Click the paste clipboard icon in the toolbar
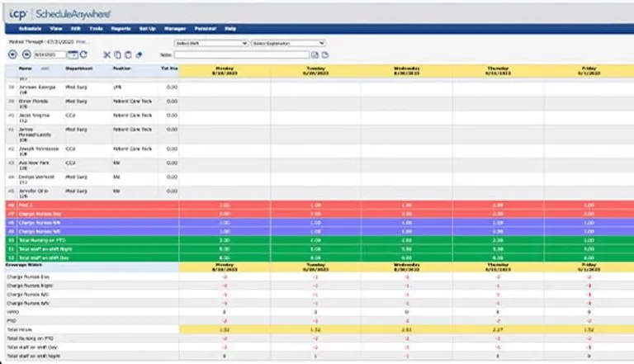Screen dimensions: 634x364 coord(128,54)
